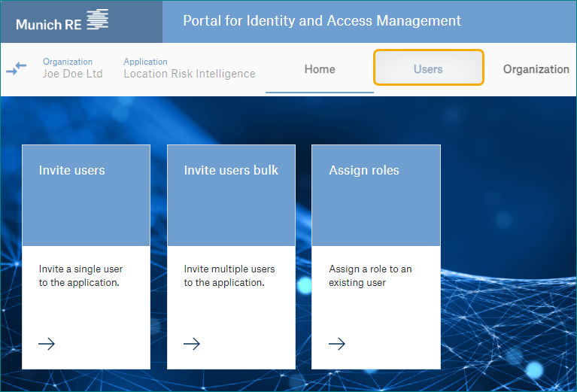Click the Invite users card title
This screenshot has width=577, height=392.
(x=71, y=170)
